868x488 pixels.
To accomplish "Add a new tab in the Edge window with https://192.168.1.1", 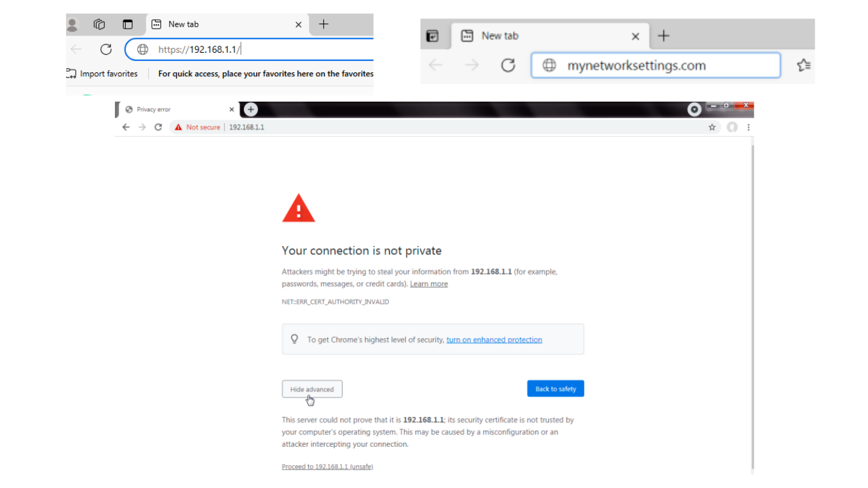I will pyautogui.click(x=323, y=24).
